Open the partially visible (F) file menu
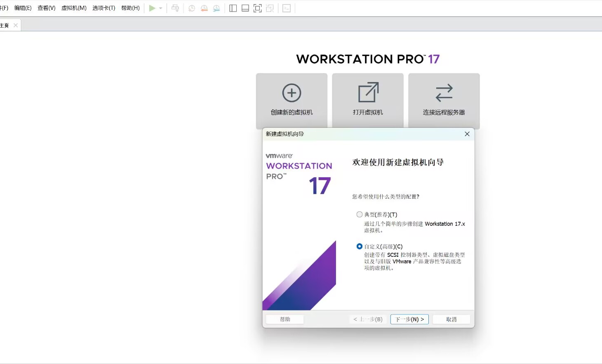The image size is (602, 364). coord(4,8)
